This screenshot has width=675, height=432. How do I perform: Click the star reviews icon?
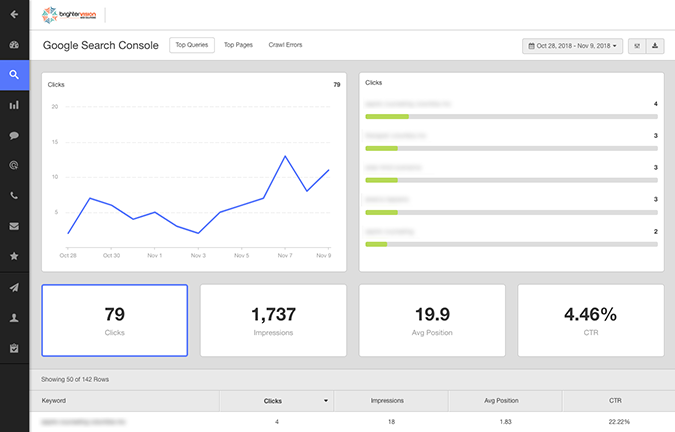(x=14, y=256)
